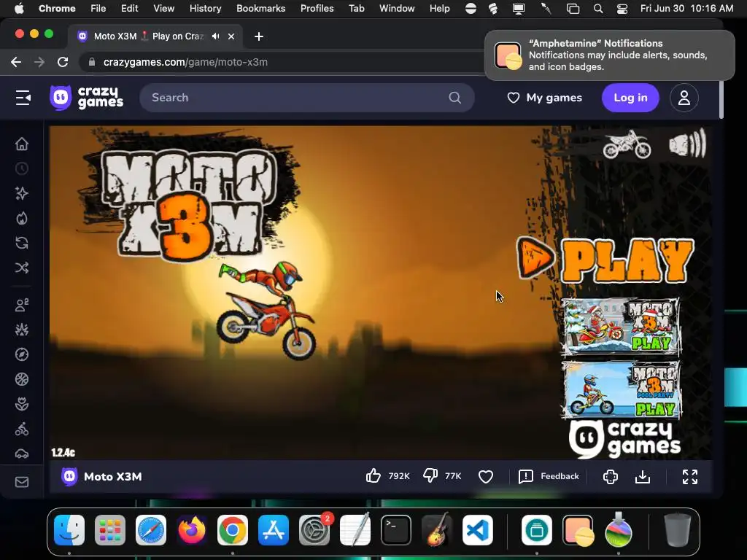Open Bike games icon in sidebar

pos(22,429)
